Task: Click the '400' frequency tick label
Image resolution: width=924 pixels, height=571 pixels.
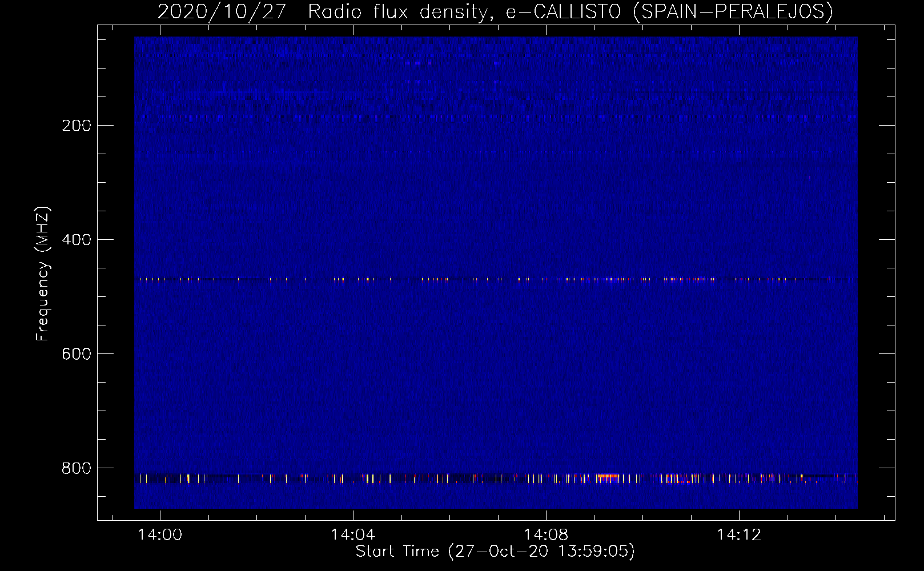Action: click(x=77, y=240)
